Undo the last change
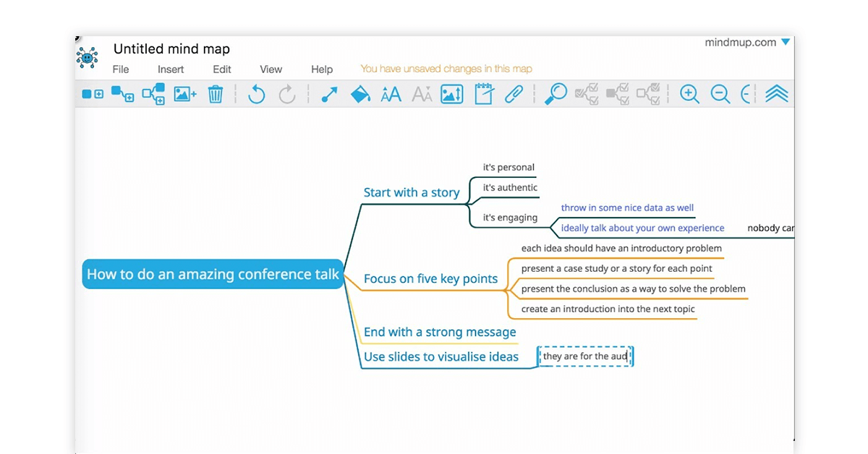Image resolution: width=868 pixels, height=454 pixels. (257, 94)
